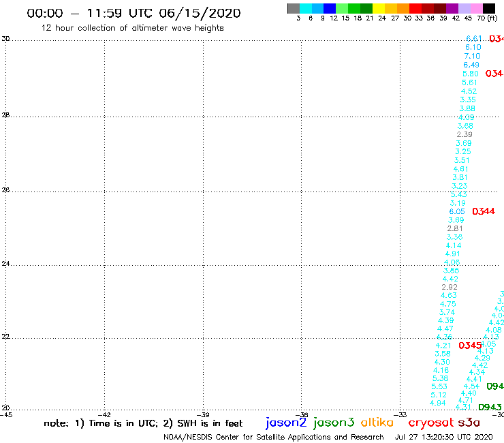Click the wave height value 4.94
This screenshot has width=504, height=443.
tap(437, 403)
